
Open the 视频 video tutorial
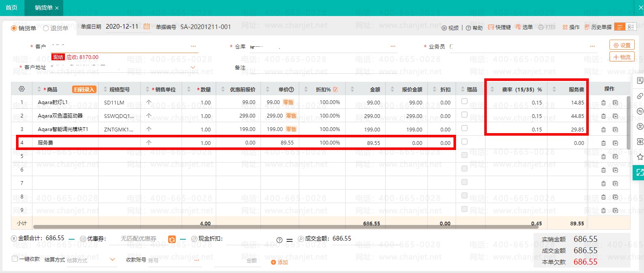click(450, 28)
